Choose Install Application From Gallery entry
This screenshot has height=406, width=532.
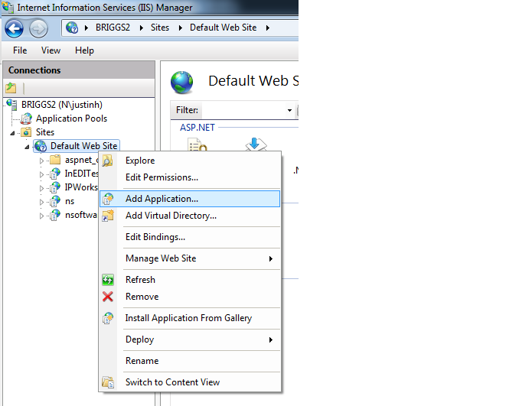(188, 318)
